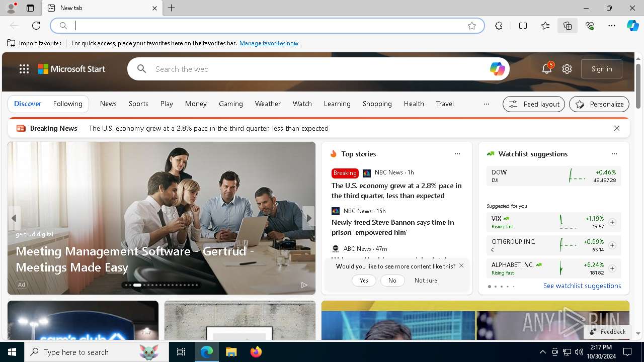Image resolution: width=644 pixels, height=362 pixels.
Task: Select the Discover tab
Action: click(x=28, y=104)
